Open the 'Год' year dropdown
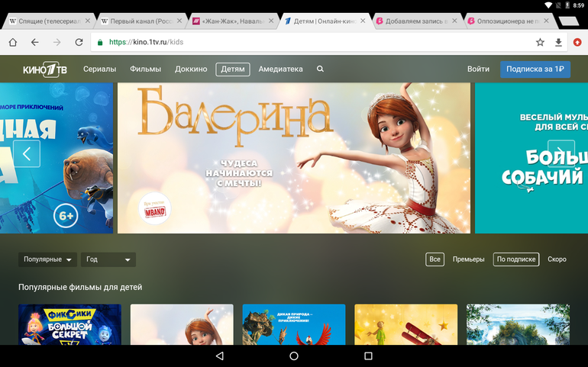Screen dimensions: 588x367 click(x=108, y=259)
